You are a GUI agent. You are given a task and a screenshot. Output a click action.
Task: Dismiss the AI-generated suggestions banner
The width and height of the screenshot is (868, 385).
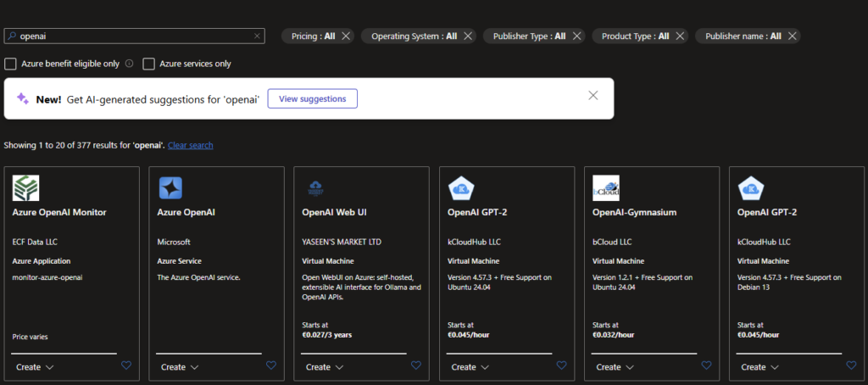pyautogui.click(x=593, y=95)
